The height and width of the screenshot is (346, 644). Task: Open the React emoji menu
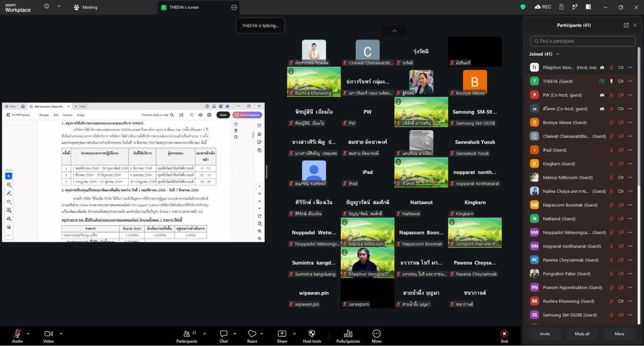click(x=252, y=336)
